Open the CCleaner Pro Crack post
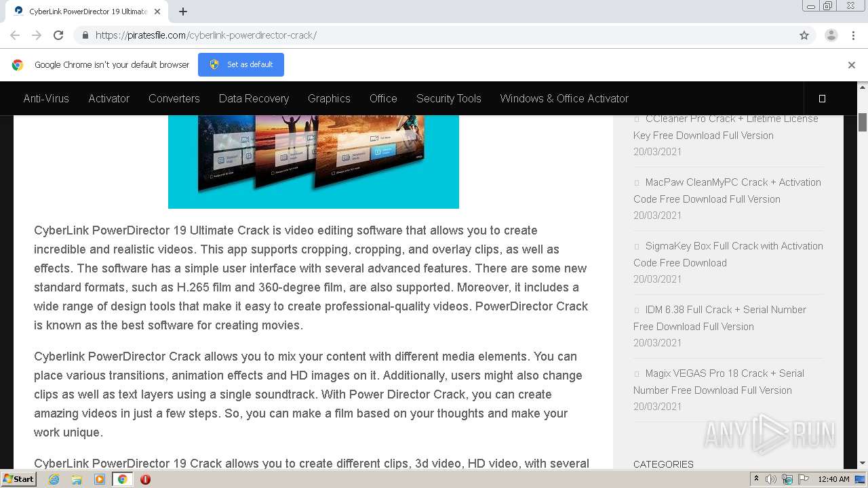Viewport: 868px width, 488px height. 726,127
